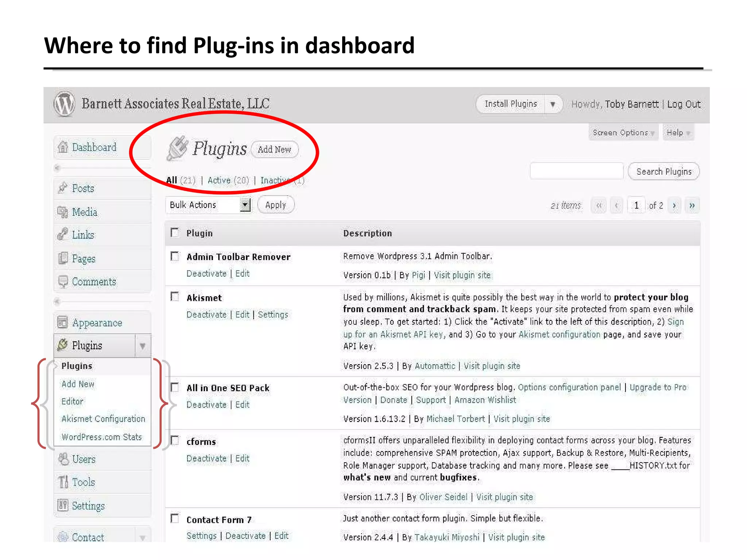Click the Apply button

(x=276, y=205)
